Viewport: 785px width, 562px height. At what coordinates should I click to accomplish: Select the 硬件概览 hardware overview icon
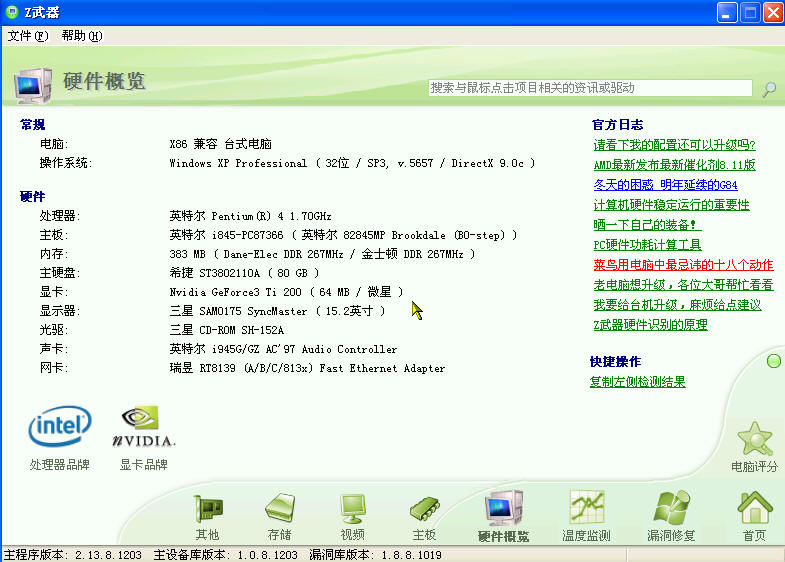[x=504, y=508]
